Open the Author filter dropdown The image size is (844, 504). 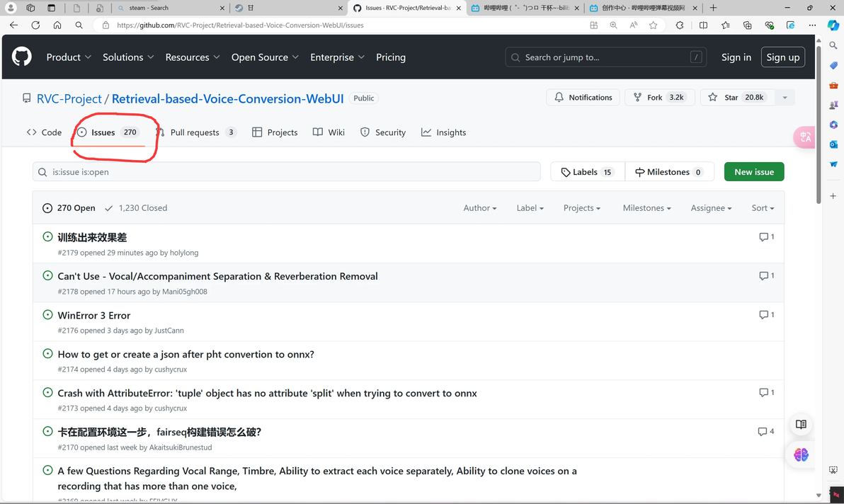point(479,208)
